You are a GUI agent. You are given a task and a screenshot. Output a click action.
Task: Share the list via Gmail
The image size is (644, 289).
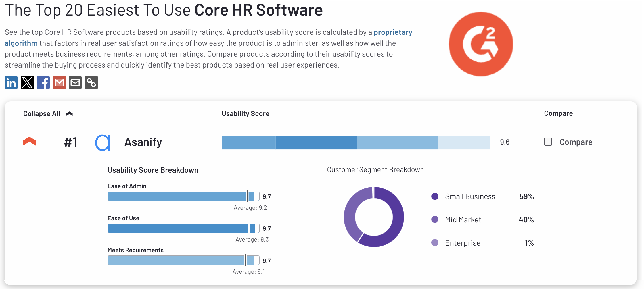tap(59, 82)
